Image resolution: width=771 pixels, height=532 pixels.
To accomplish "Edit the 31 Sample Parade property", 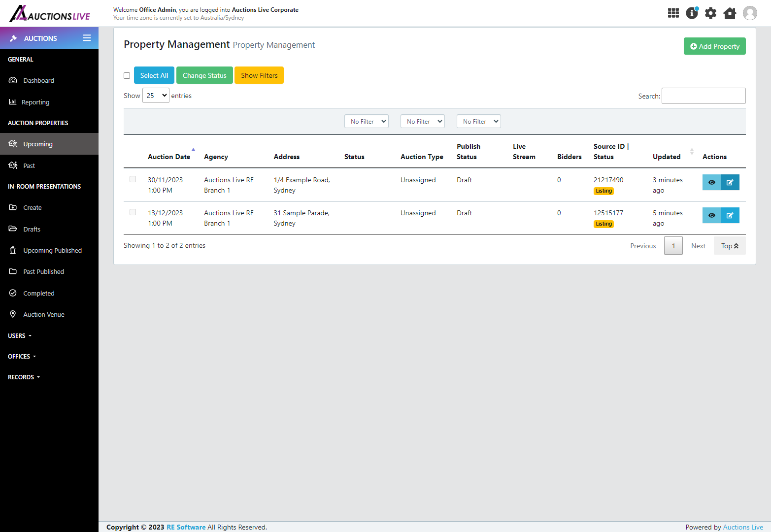I will (730, 215).
